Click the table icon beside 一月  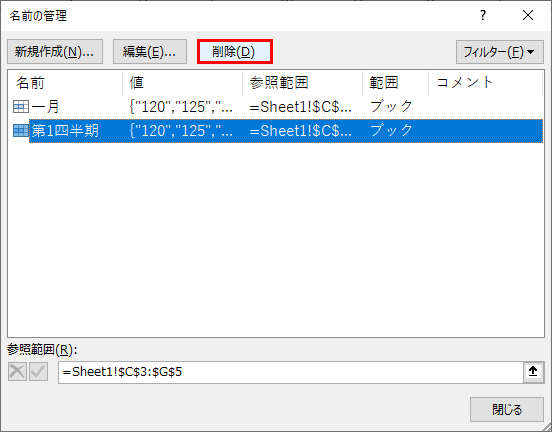point(21,107)
